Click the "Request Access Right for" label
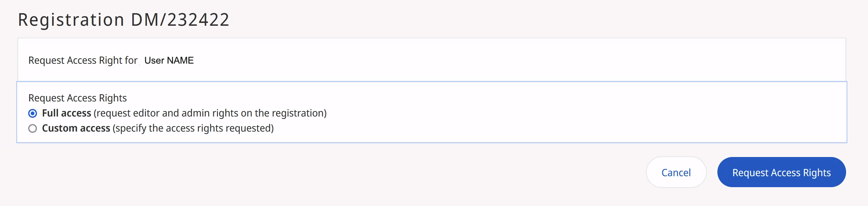The height and width of the screenshot is (206, 868). pos(83,60)
